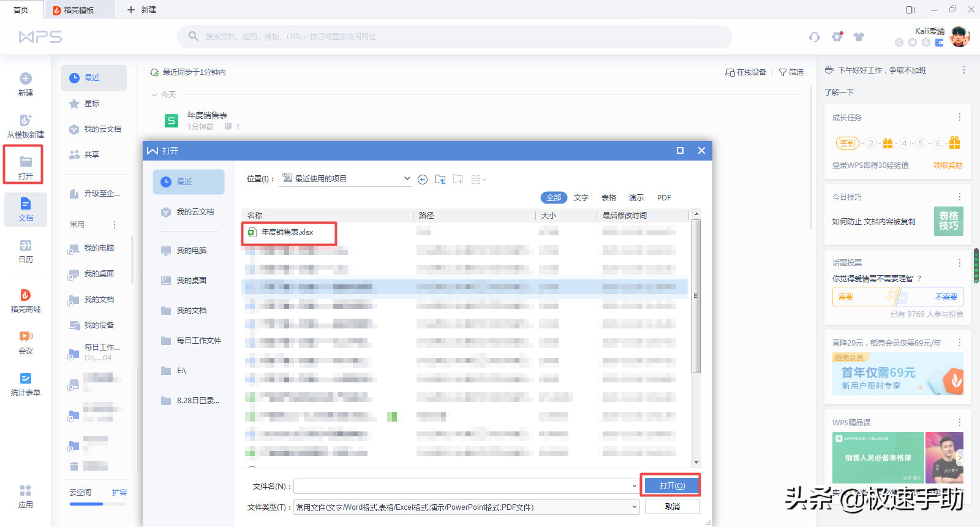The image size is (980, 527).
Task: Click the 新建 tab button
Action: tap(141, 10)
